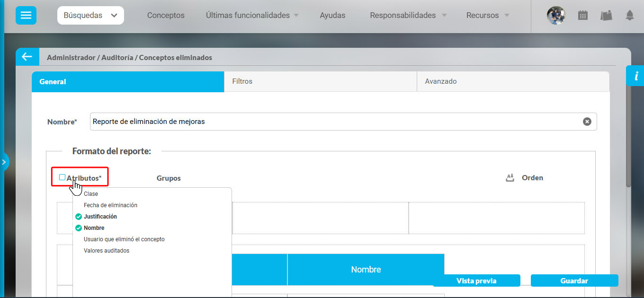This screenshot has width=644, height=298.
Task: Clear the Nombre field text
Action: click(x=587, y=122)
